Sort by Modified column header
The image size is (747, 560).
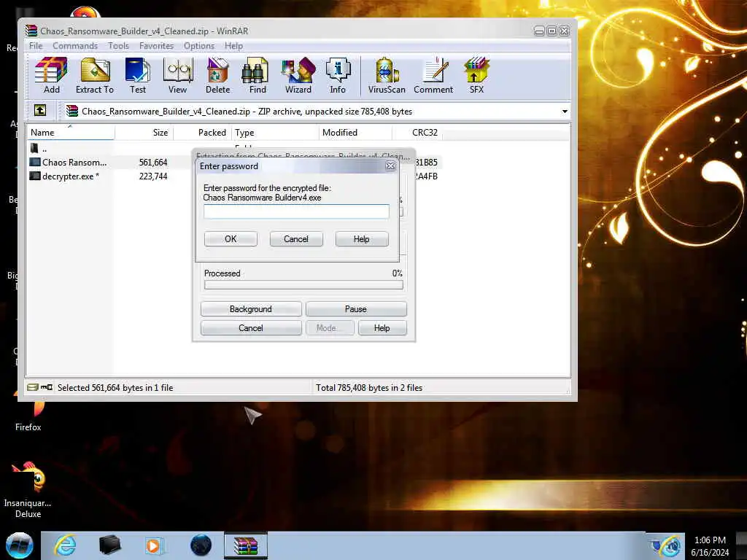(x=355, y=133)
